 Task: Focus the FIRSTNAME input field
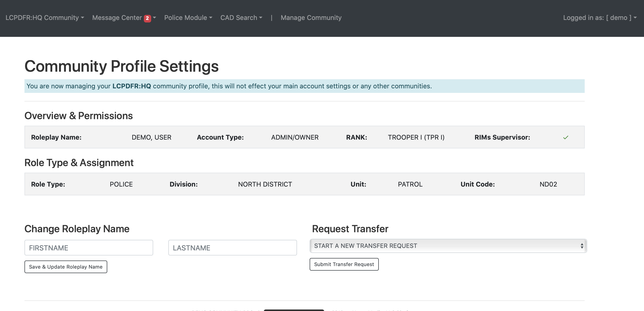pyautogui.click(x=89, y=248)
